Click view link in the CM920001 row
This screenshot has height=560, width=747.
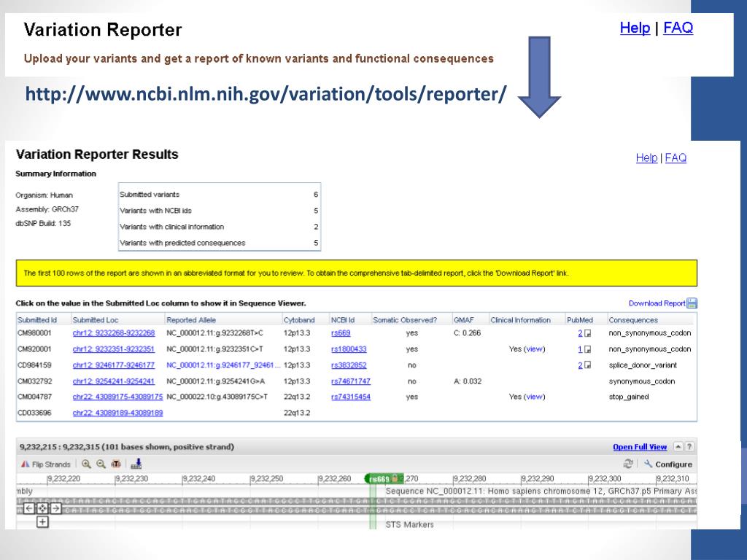(535, 349)
